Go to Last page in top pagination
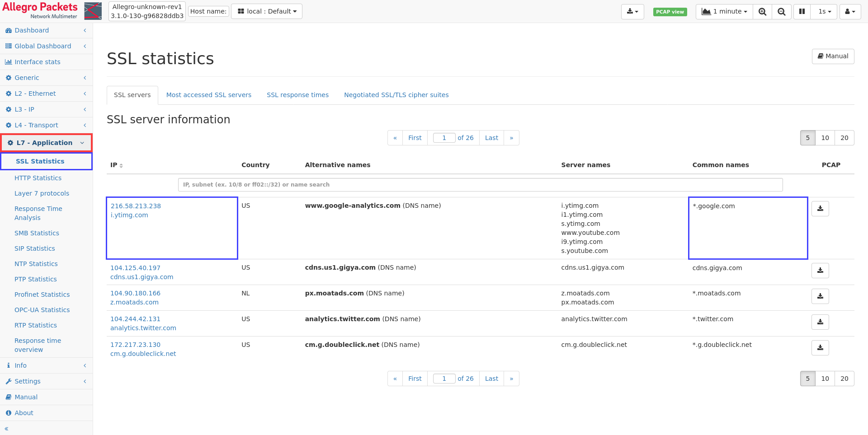This screenshot has height=435, width=868. pos(491,138)
